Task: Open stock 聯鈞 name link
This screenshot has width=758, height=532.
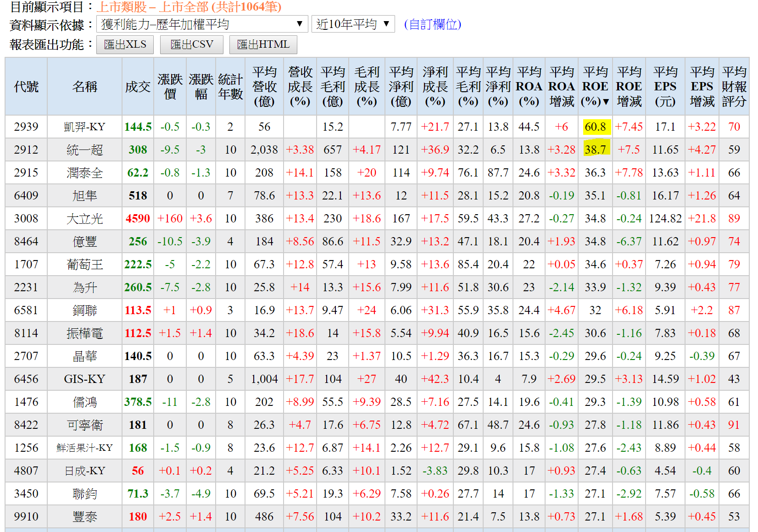Action: 85,493
